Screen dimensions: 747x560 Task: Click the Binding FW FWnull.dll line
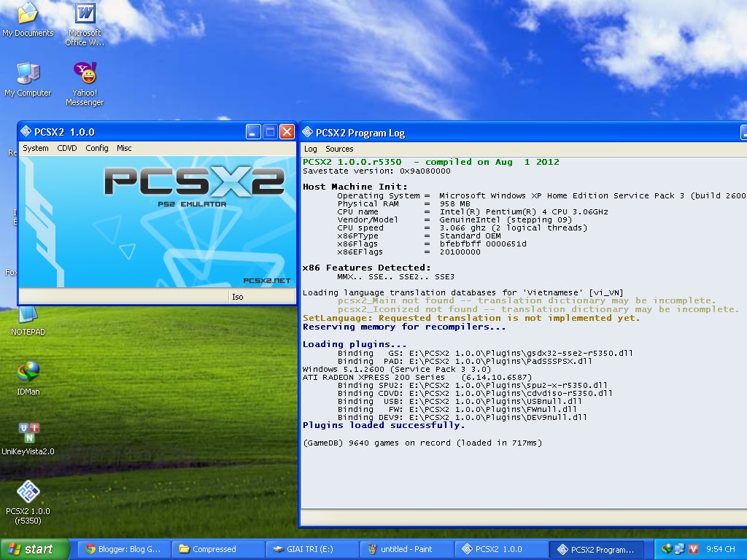(457, 409)
